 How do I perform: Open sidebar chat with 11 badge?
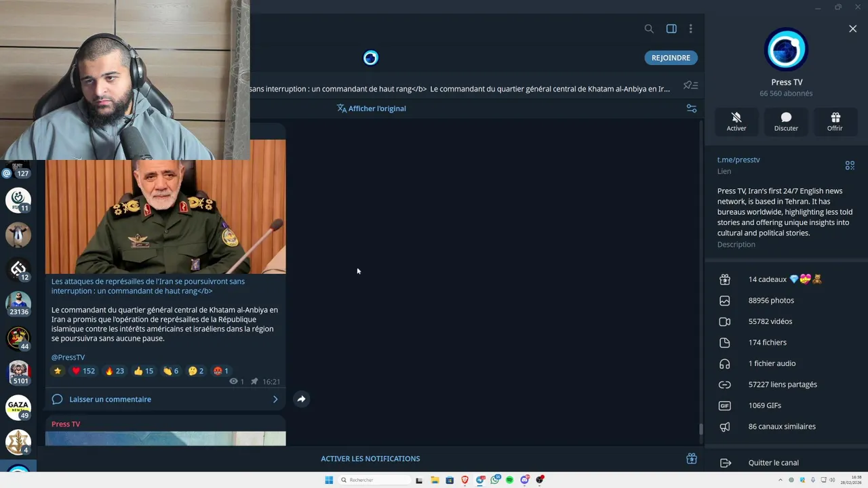click(x=18, y=201)
